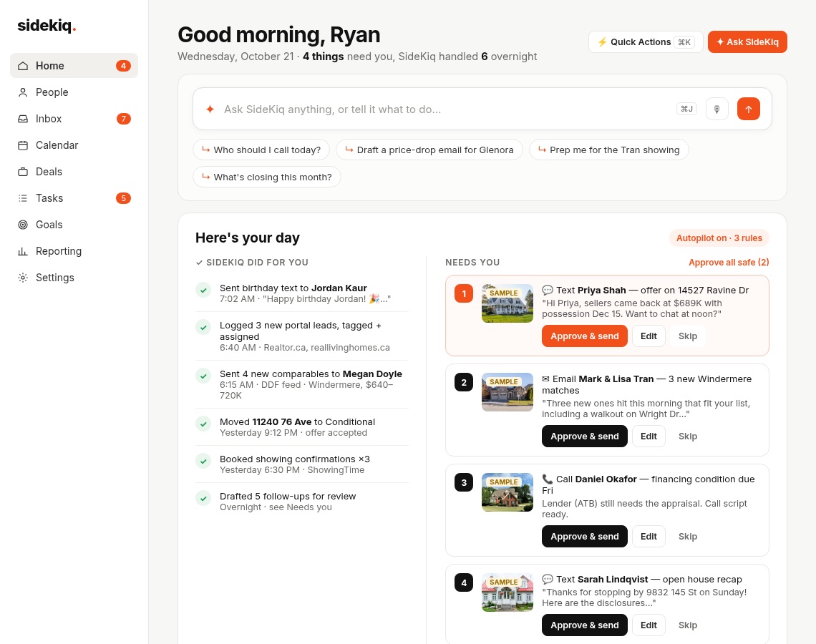Edit the Priya Shah text
This screenshot has height=644, width=816.
649,336
